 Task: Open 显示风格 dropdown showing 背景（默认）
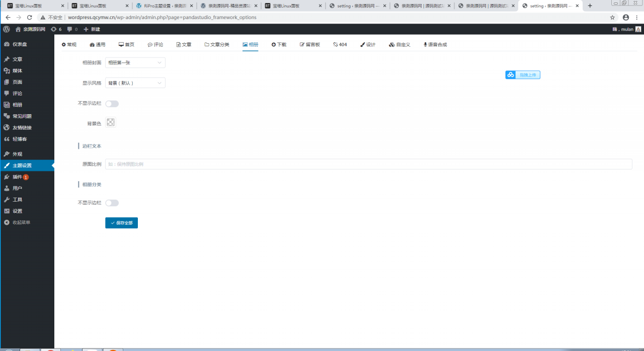[135, 83]
